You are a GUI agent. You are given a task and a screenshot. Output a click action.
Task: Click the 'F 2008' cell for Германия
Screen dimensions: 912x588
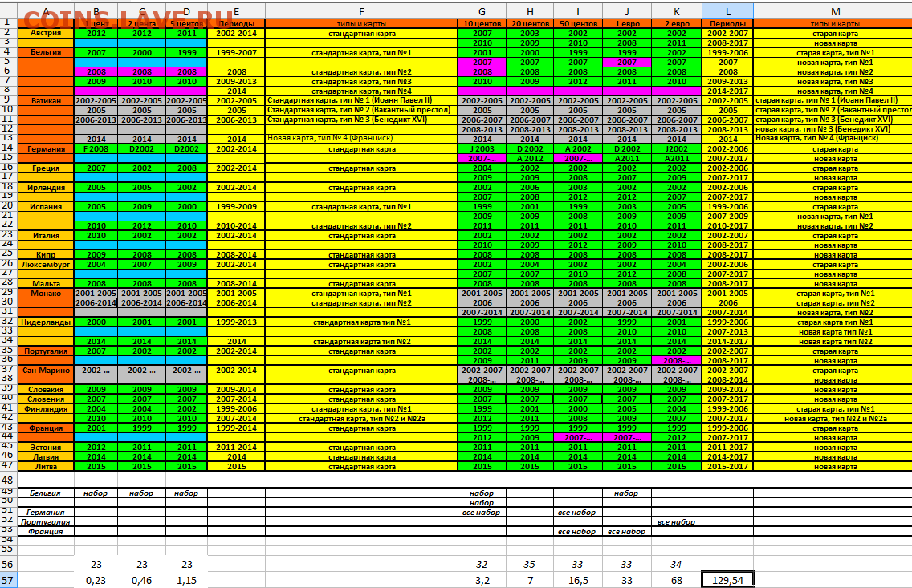[96, 148]
